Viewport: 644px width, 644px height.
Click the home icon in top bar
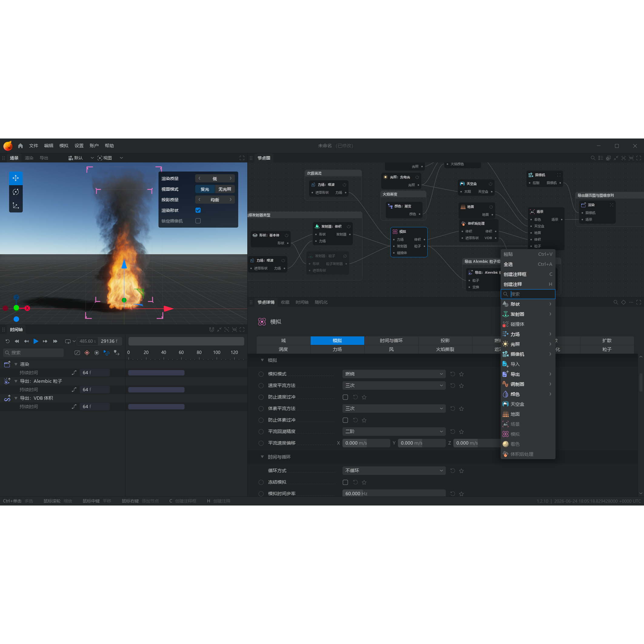point(20,146)
